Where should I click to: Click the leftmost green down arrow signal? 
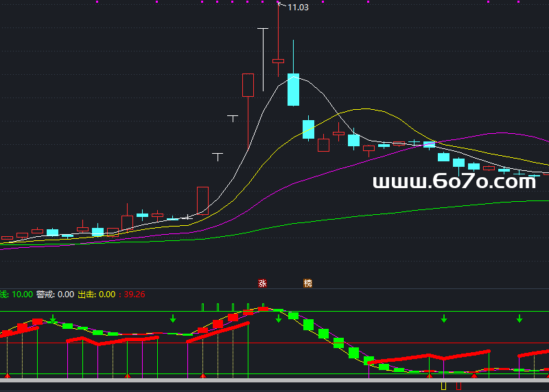click(x=53, y=319)
